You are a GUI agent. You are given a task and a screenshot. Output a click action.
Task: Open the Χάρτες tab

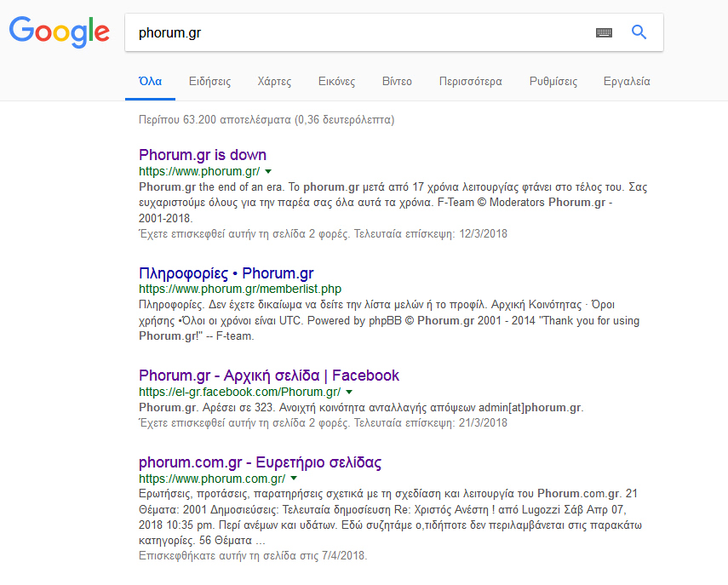click(x=274, y=81)
